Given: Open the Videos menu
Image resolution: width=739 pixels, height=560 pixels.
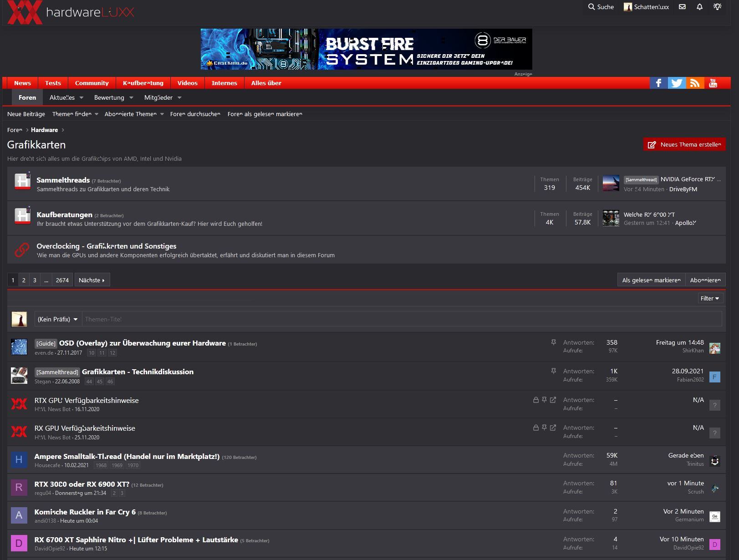Looking at the screenshot, I should pyautogui.click(x=187, y=83).
